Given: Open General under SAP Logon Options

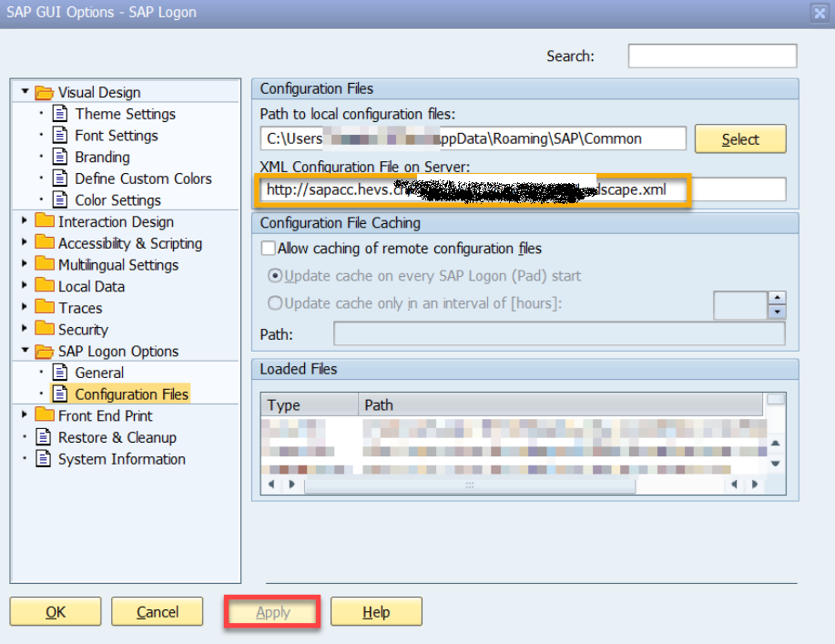Looking at the screenshot, I should coord(99,373).
